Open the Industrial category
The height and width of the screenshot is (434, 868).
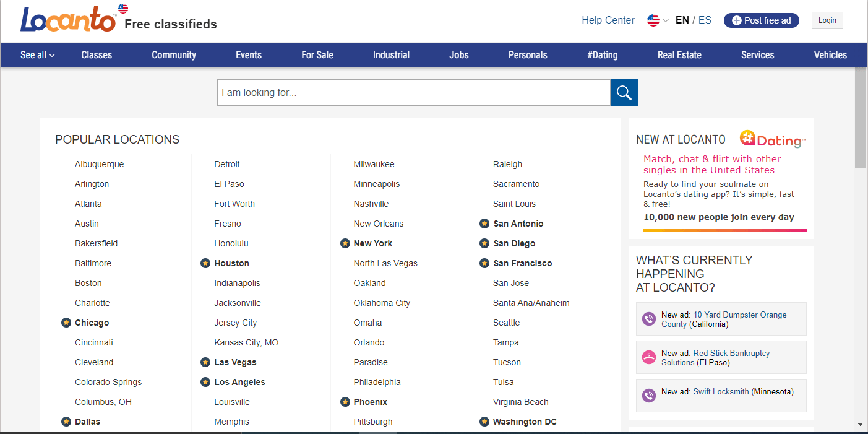coord(391,55)
